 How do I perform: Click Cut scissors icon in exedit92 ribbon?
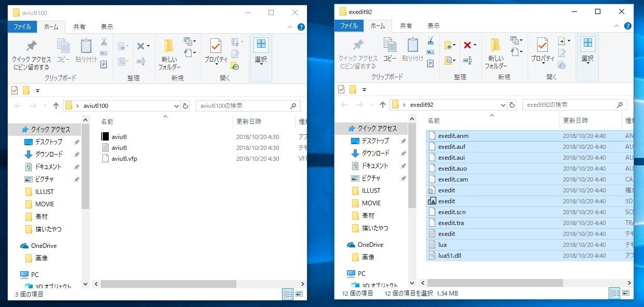click(x=431, y=41)
